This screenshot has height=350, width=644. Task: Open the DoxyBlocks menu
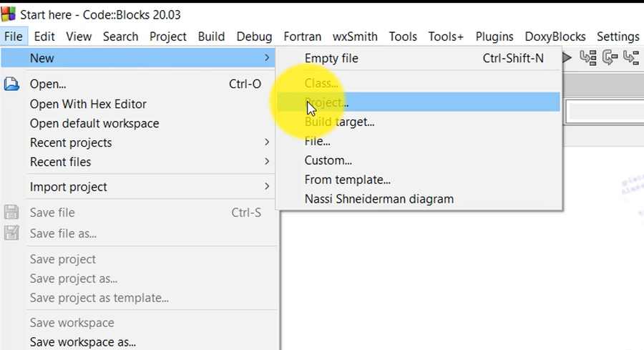coord(555,37)
